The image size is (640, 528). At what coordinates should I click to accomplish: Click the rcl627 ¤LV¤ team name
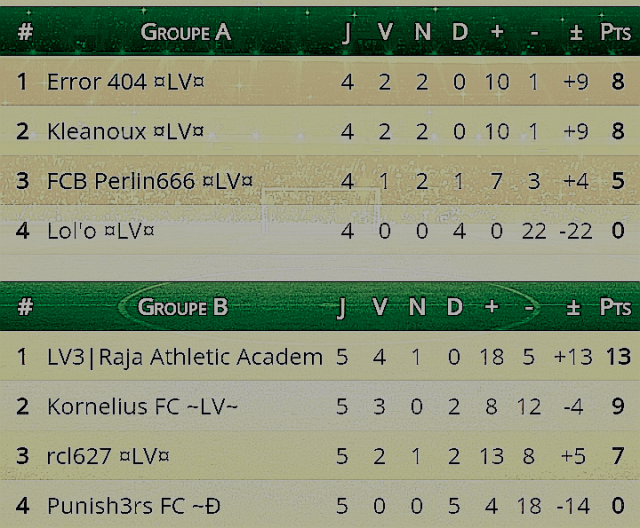coord(108,456)
